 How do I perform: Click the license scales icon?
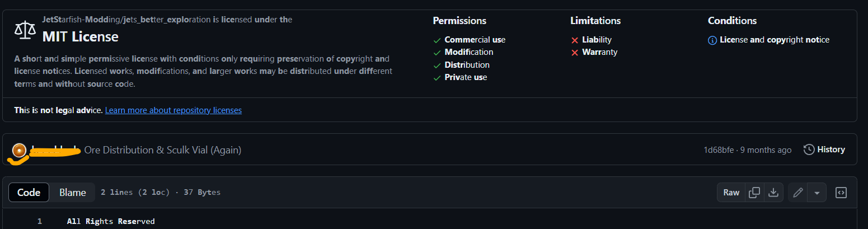pyautogui.click(x=25, y=30)
